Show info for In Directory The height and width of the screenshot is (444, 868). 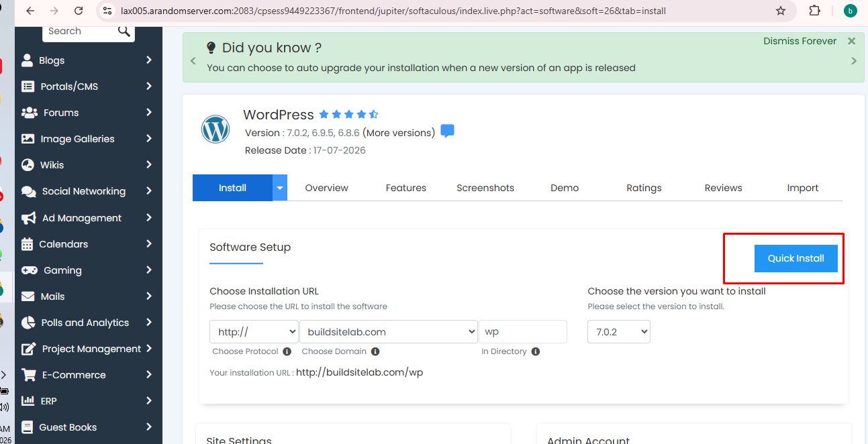[x=535, y=351]
